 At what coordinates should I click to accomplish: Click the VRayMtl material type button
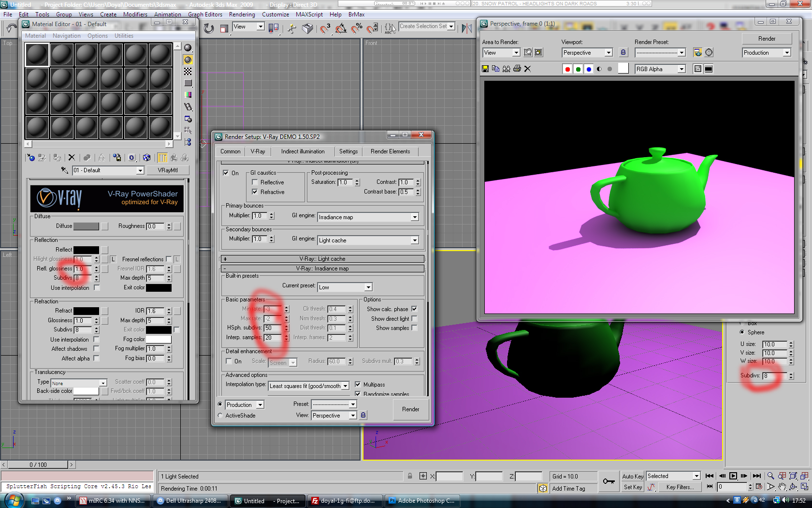(168, 170)
